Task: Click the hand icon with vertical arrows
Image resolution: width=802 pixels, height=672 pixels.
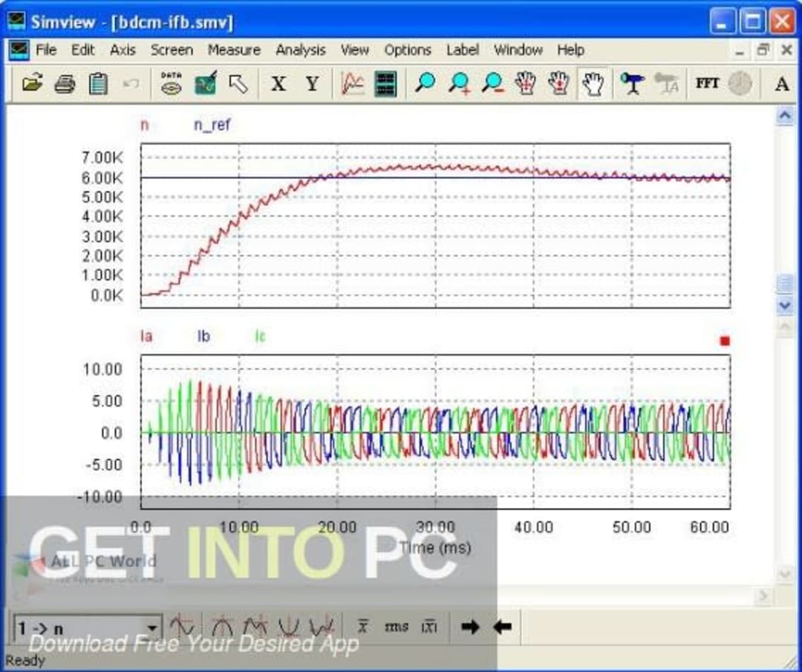Action: (559, 83)
